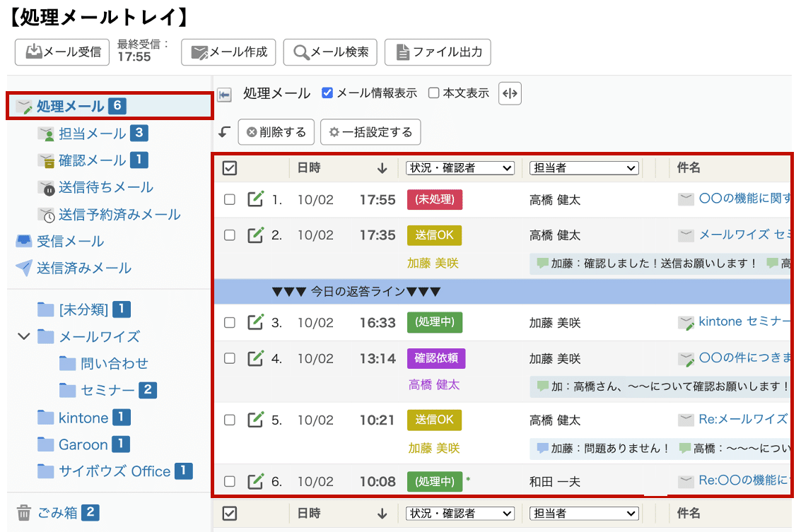Click the 削除する button
This screenshot has width=801, height=532.
tap(276, 131)
